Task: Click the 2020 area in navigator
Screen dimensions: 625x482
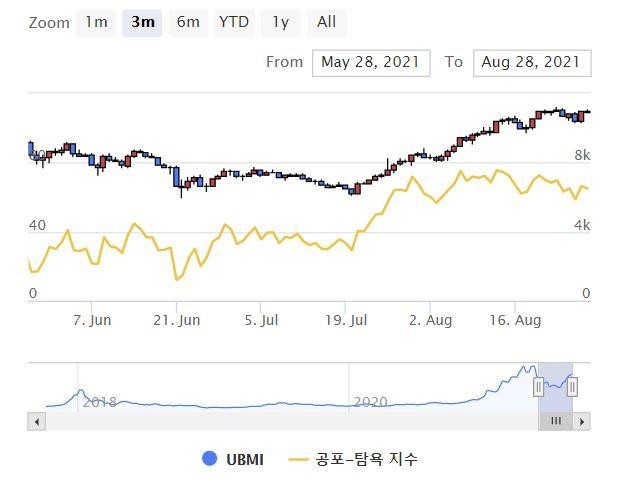Action: (x=371, y=401)
